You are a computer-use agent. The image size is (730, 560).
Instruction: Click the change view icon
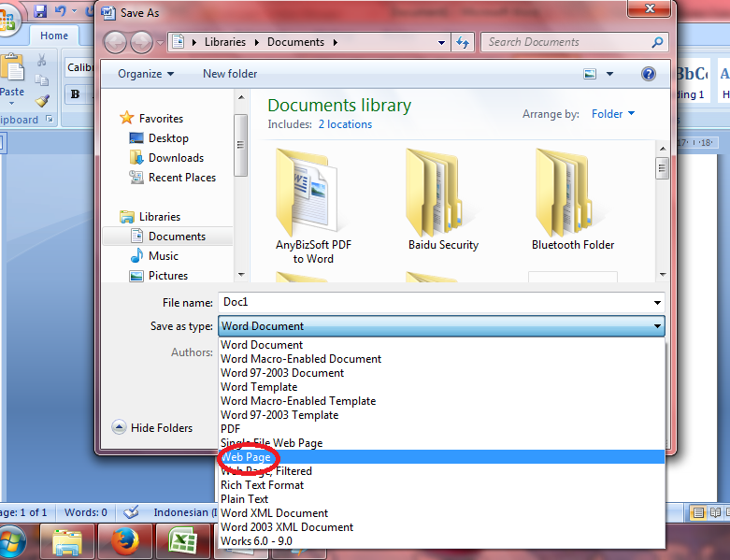tap(590, 74)
